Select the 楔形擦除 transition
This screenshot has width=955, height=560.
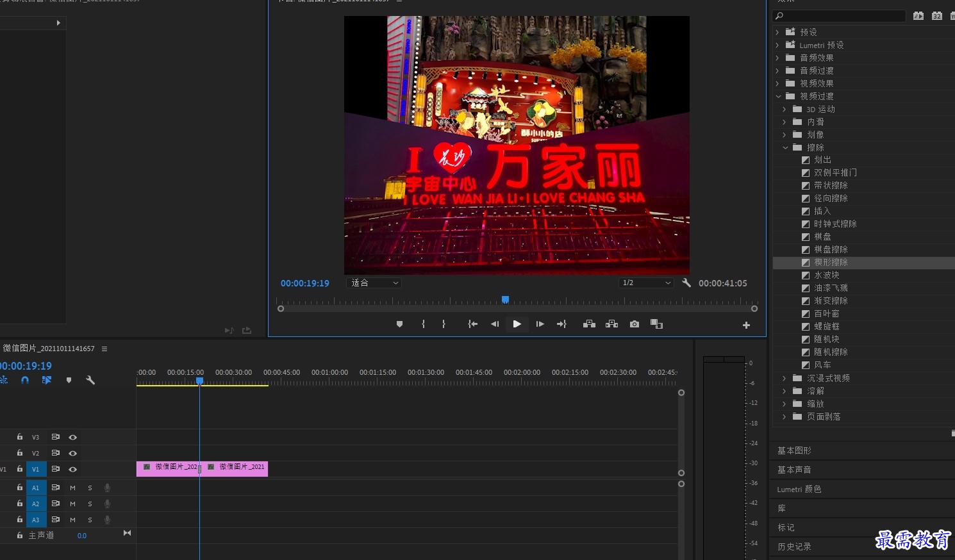831,262
